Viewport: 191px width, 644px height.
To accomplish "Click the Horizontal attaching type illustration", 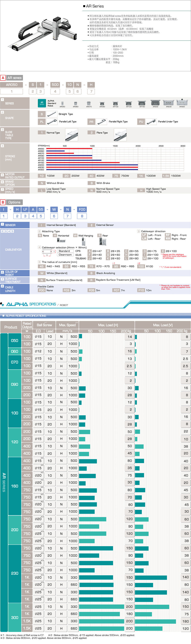I will pos(61,240).
